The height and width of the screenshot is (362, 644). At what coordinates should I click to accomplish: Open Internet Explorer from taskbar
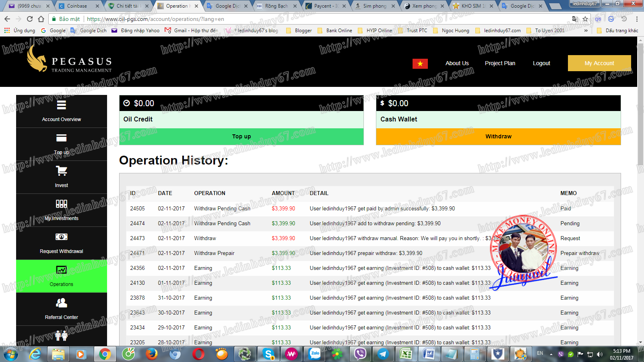click(x=35, y=354)
